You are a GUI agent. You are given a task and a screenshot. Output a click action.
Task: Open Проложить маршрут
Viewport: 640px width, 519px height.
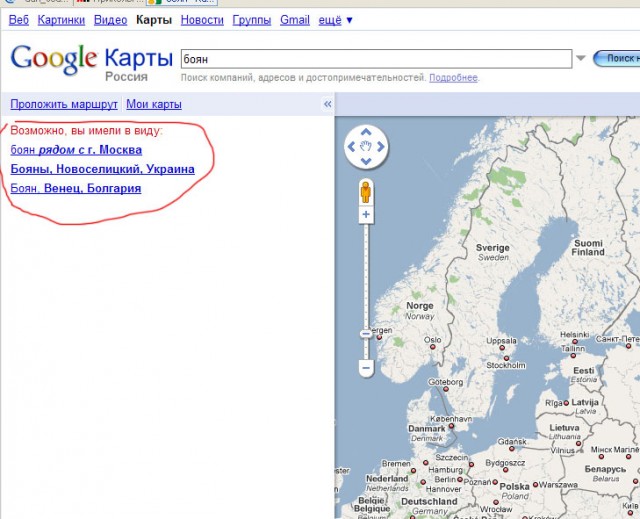point(64,104)
